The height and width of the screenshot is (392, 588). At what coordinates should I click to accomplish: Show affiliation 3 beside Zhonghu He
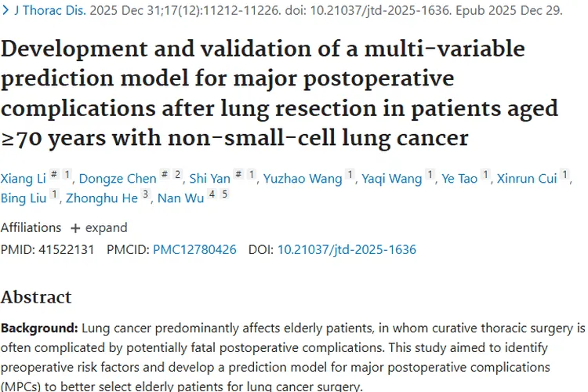tap(145, 195)
